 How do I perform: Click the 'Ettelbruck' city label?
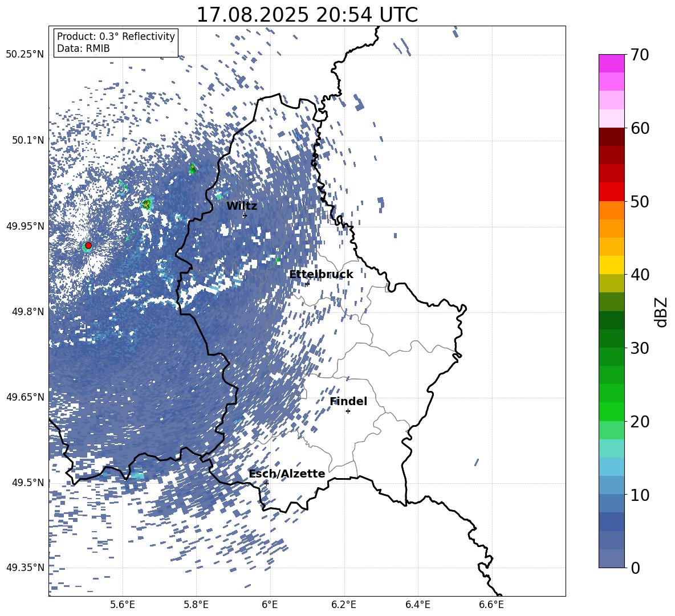[x=321, y=275]
